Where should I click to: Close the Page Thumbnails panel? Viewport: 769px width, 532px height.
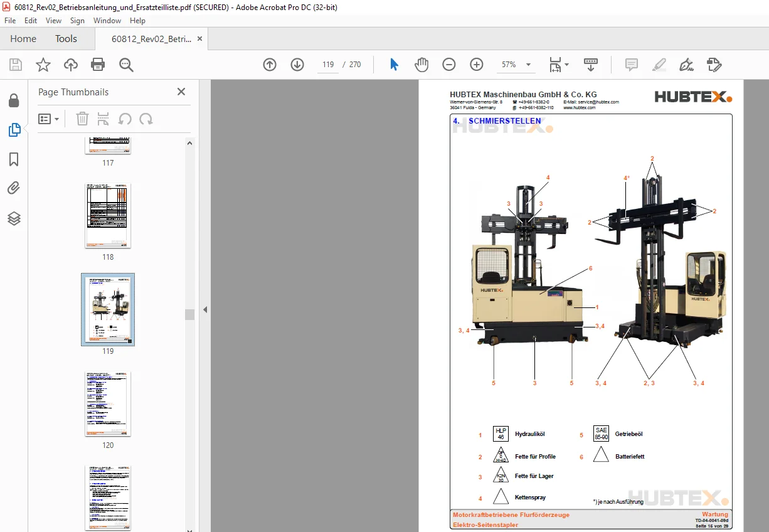[181, 92]
